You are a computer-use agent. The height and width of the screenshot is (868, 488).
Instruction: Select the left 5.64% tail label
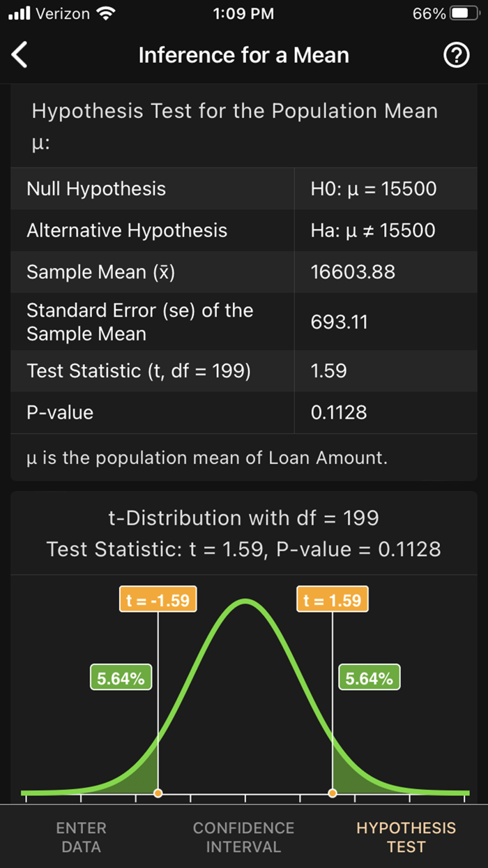(x=121, y=676)
